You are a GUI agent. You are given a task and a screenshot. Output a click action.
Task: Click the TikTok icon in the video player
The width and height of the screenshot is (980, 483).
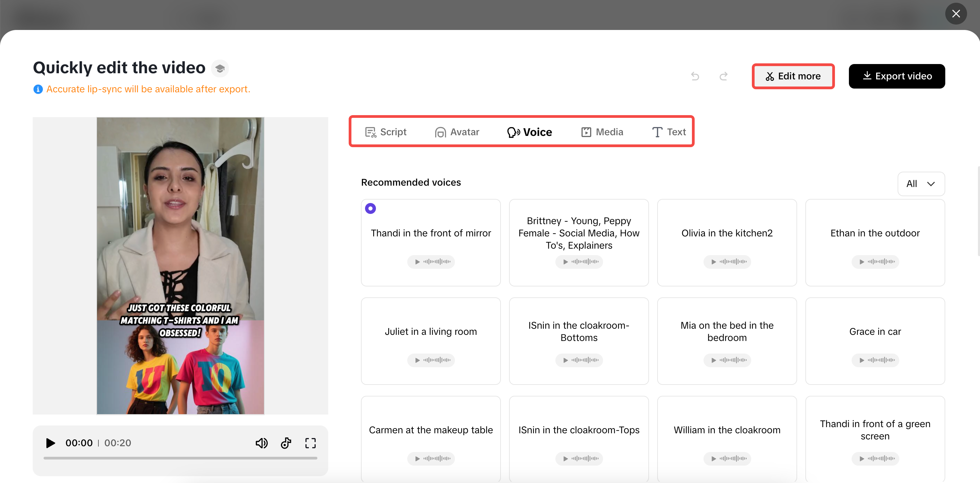pos(286,443)
